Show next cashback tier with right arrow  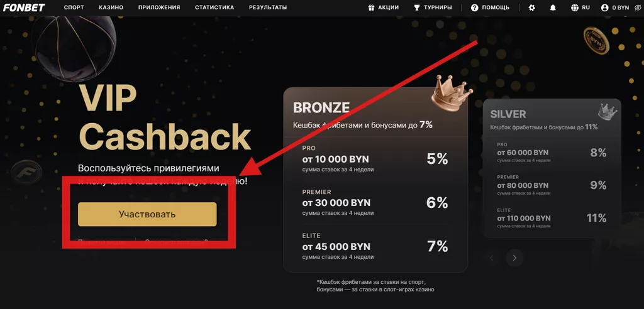514,257
